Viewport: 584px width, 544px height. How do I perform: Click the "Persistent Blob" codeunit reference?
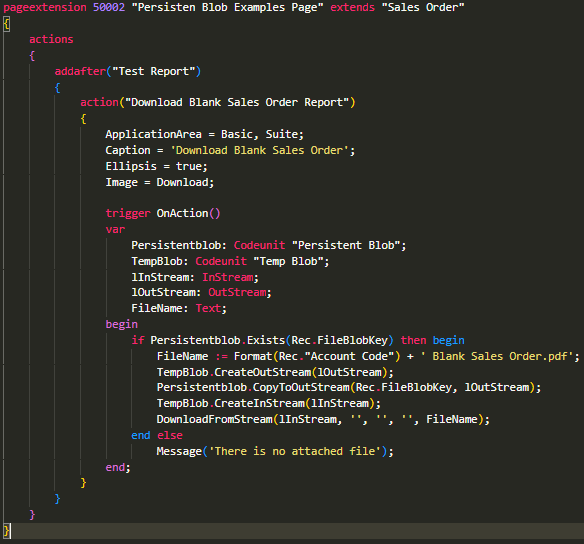pos(346,245)
